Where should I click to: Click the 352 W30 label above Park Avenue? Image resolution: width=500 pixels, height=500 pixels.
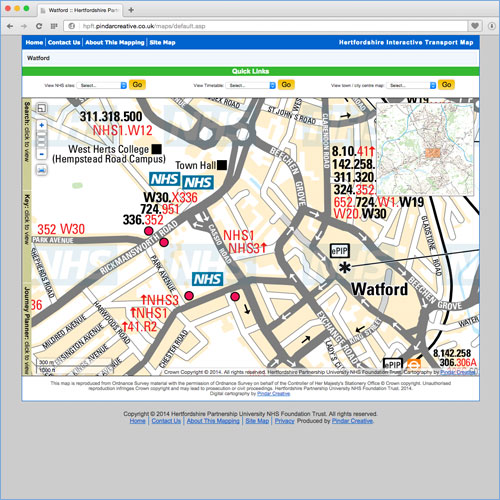[61, 229]
